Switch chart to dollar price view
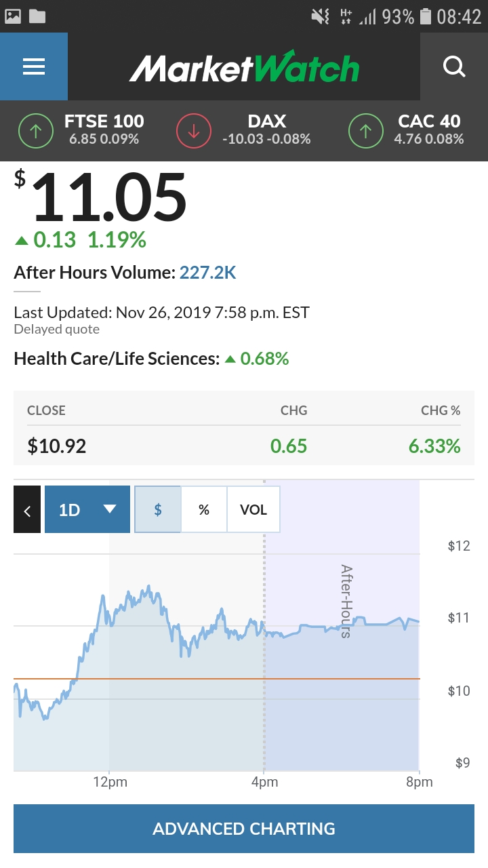 (158, 510)
